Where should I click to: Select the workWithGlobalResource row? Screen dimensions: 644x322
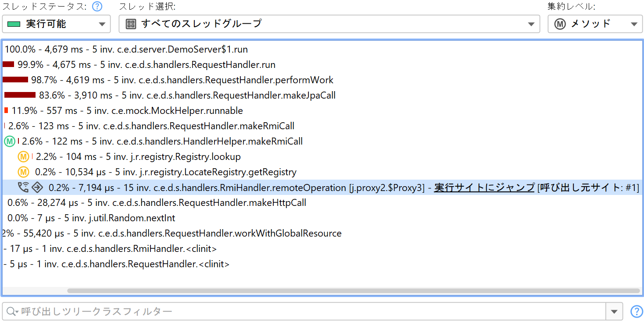[175, 234]
